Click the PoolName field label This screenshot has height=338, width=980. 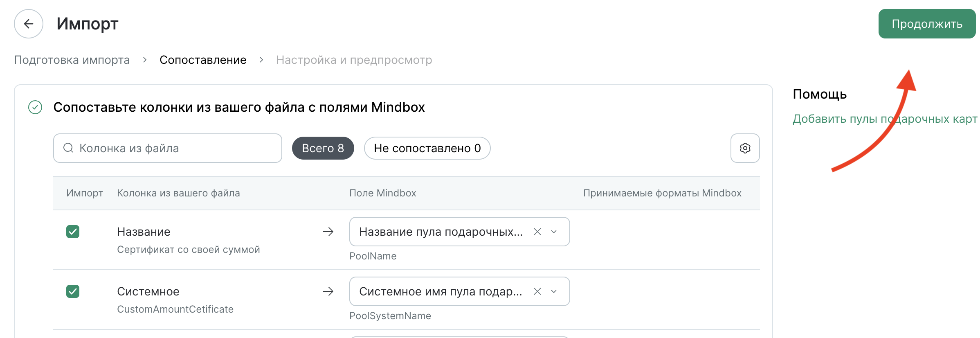point(373,256)
